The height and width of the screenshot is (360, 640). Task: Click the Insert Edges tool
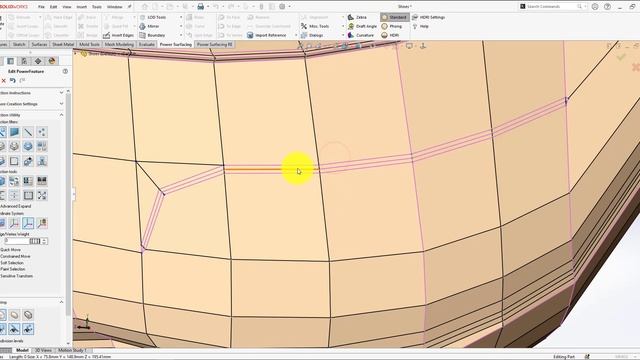[119, 36]
